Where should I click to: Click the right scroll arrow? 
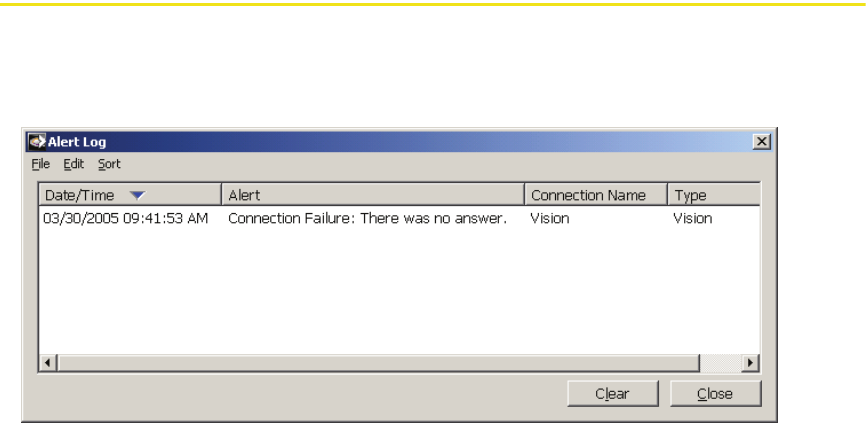coord(750,363)
